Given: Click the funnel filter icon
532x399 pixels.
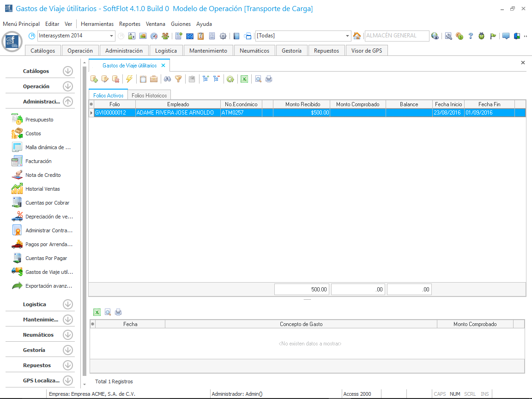Looking at the screenshot, I should (178, 79).
